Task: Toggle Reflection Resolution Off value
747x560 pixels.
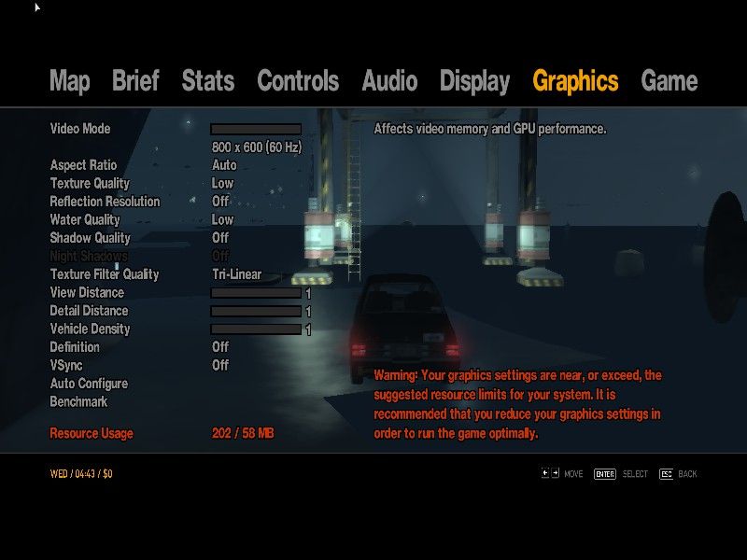Action: (x=220, y=202)
